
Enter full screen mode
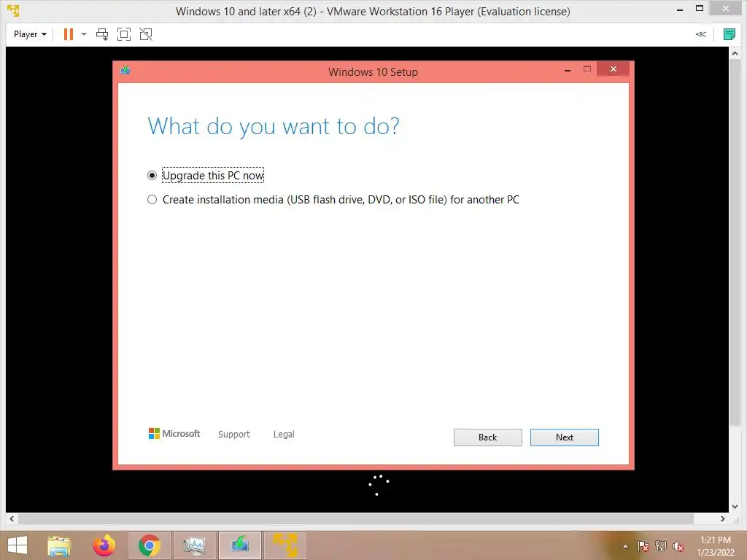124,34
